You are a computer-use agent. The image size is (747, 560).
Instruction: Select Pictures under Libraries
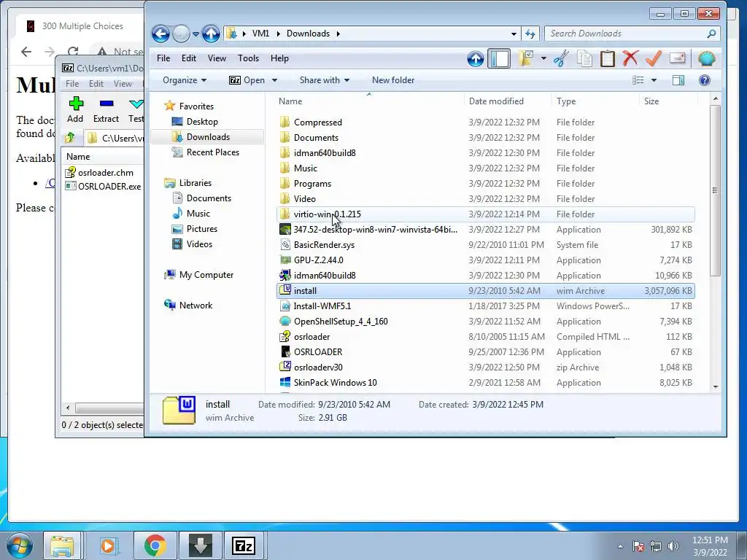click(202, 228)
